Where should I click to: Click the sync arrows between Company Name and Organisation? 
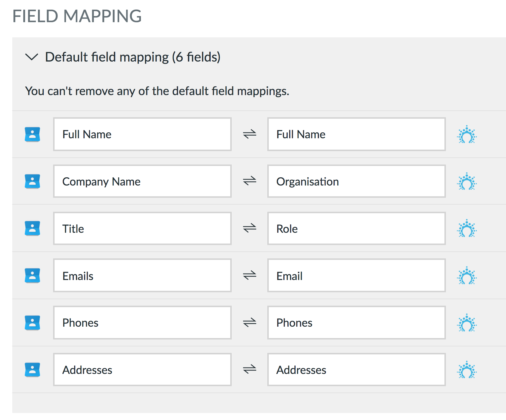(x=250, y=181)
